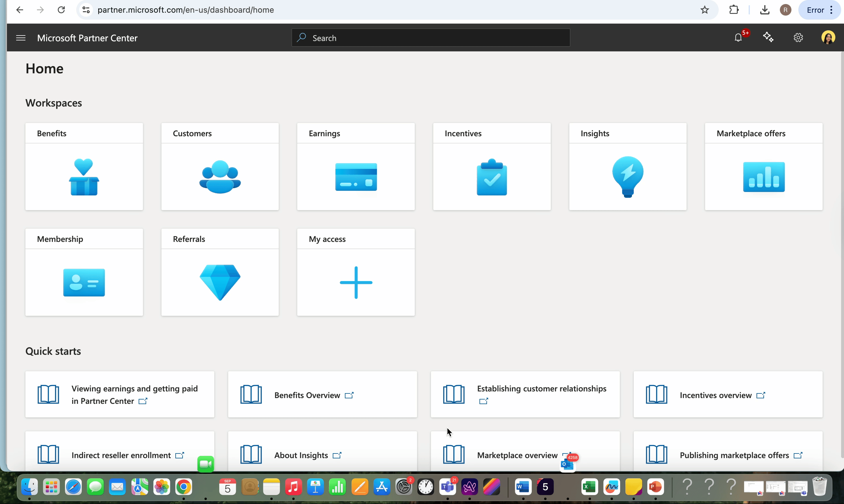Open the Benefits workspace tile
Image resolution: width=844 pixels, height=504 pixels.
point(84,167)
